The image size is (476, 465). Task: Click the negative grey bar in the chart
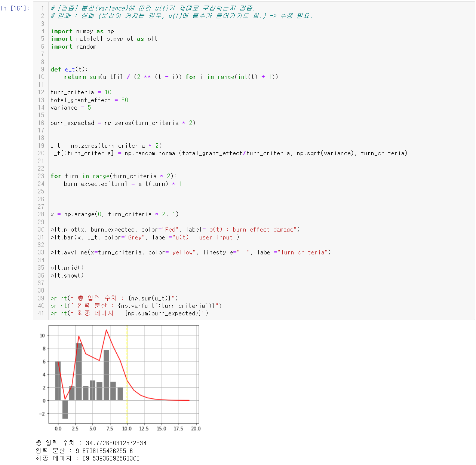[65, 409]
